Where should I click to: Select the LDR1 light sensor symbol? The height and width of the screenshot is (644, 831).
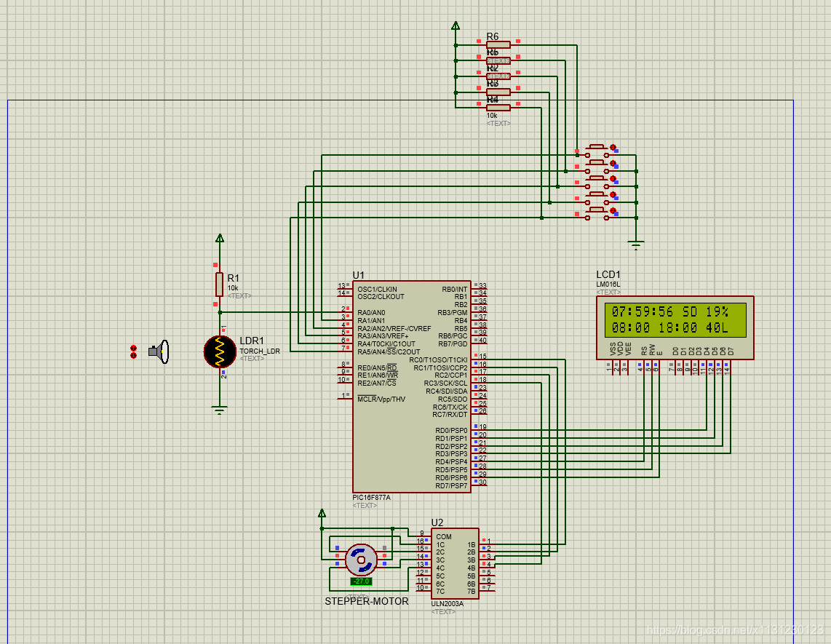220,351
